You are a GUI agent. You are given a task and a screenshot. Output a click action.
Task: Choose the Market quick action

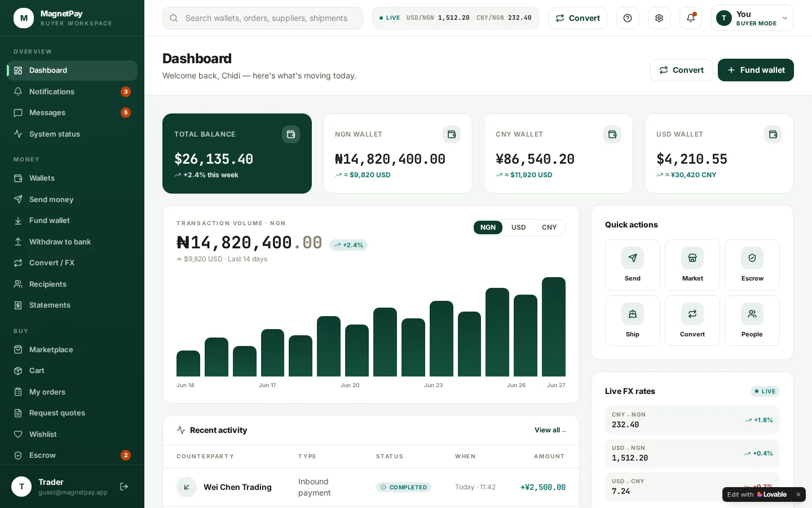[692, 265]
